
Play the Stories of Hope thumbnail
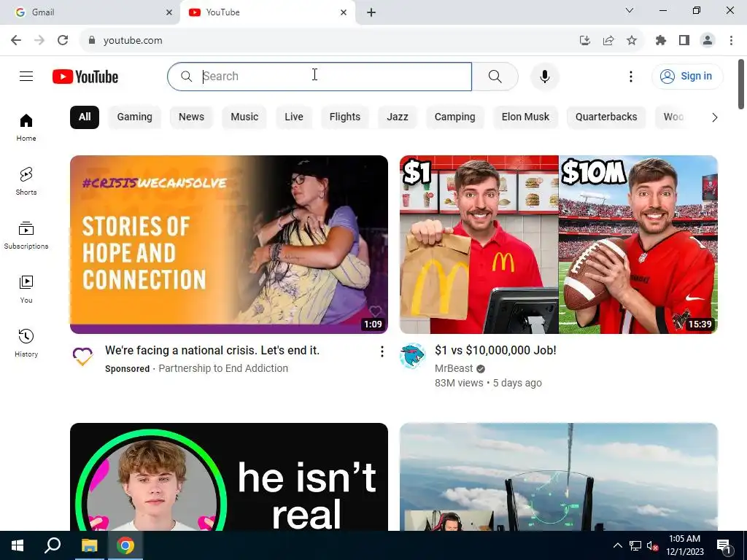tap(228, 244)
